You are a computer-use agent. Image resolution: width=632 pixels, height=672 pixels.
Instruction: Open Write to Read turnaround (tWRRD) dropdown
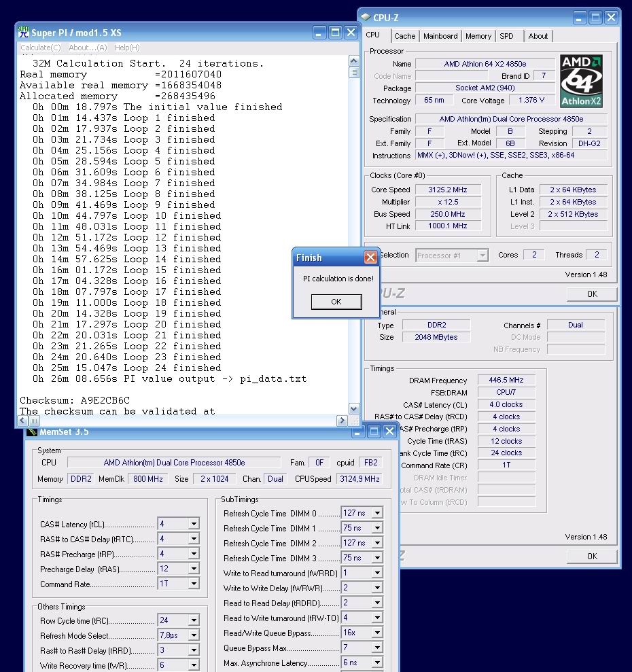(377, 573)
